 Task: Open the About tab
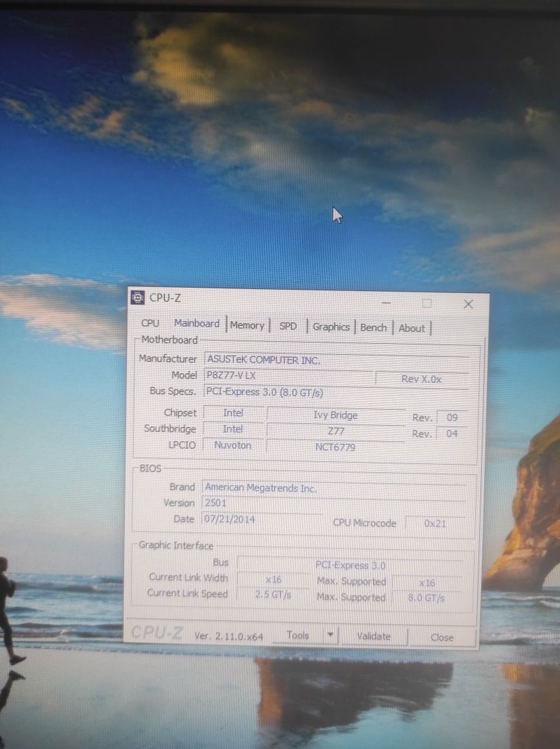[412, 328]
